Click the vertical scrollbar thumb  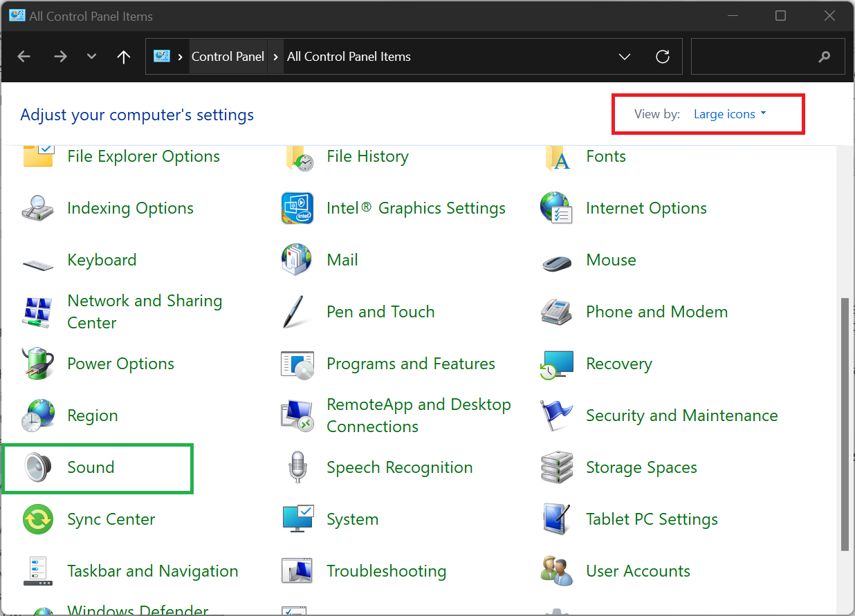click(x=845, y=423)
